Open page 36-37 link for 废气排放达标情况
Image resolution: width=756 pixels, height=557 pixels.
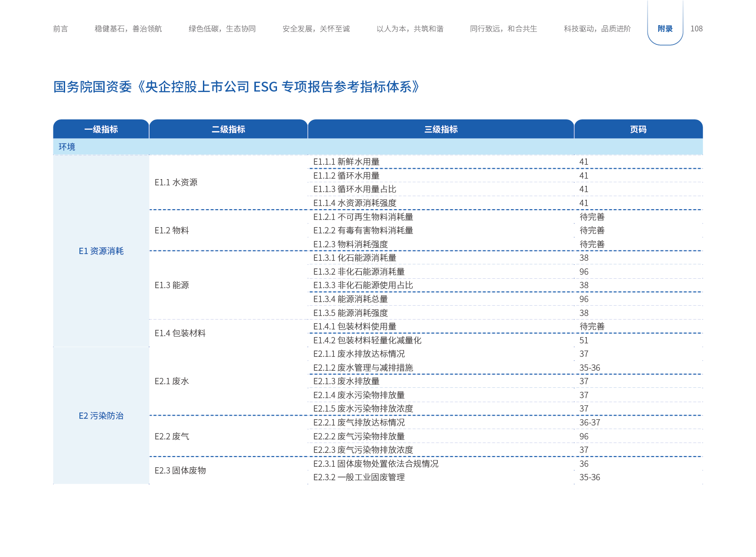589,422
